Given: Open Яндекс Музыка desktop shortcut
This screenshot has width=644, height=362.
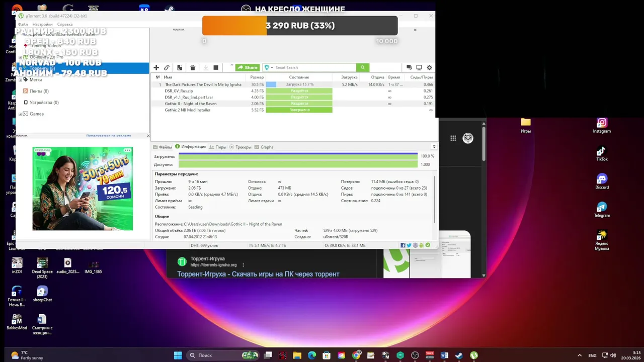Looking at the screenshot, I should point(602,240).
